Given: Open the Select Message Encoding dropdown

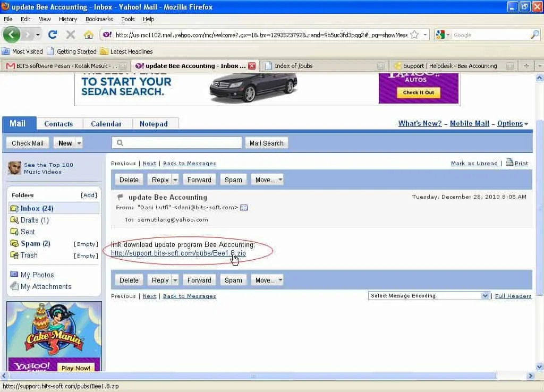Looking at the screenshot, I should [x=429, y=295].
